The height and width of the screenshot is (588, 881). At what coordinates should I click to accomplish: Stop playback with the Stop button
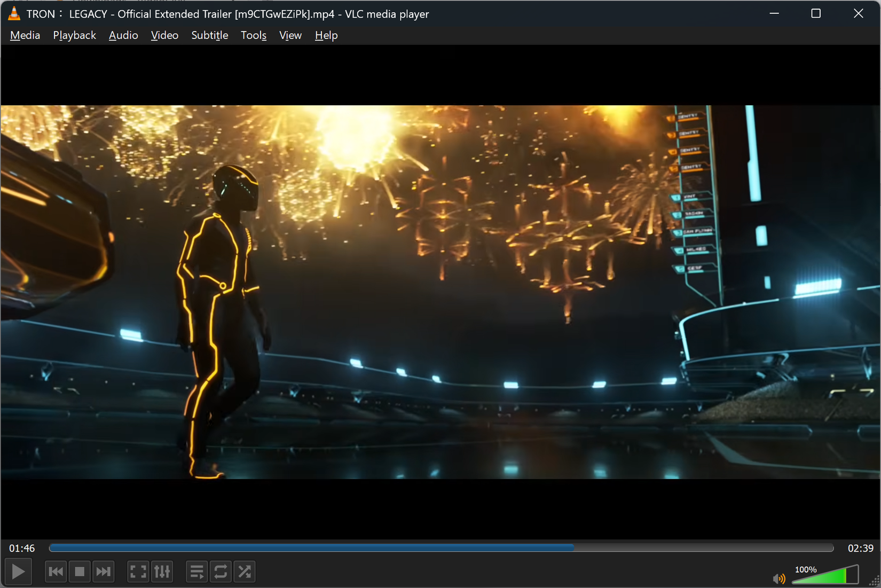tap(80, 572)
